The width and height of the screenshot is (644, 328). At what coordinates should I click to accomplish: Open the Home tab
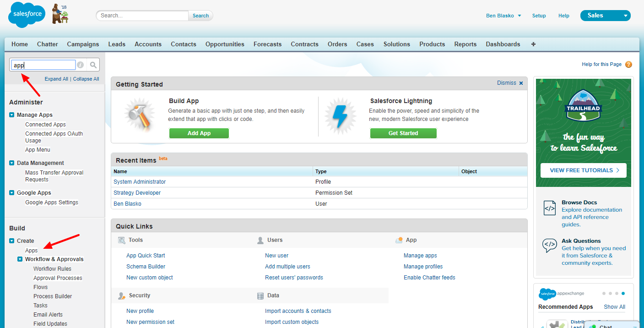20,44
